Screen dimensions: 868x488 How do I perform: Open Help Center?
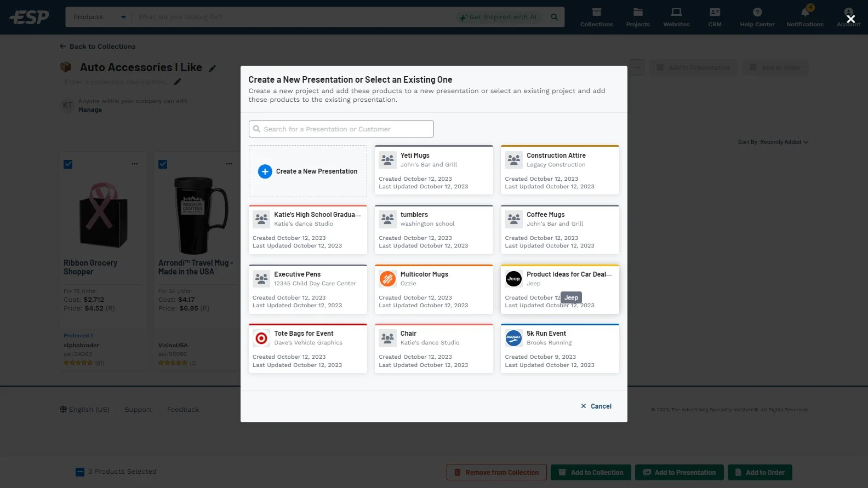[757, 17]
